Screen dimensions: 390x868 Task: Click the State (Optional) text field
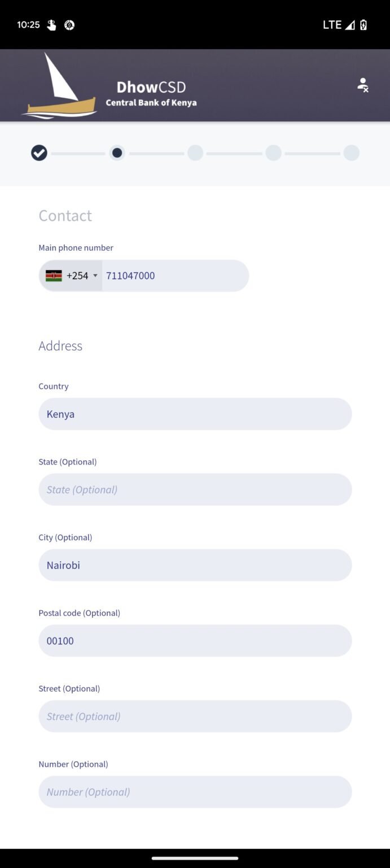[195, 489]
